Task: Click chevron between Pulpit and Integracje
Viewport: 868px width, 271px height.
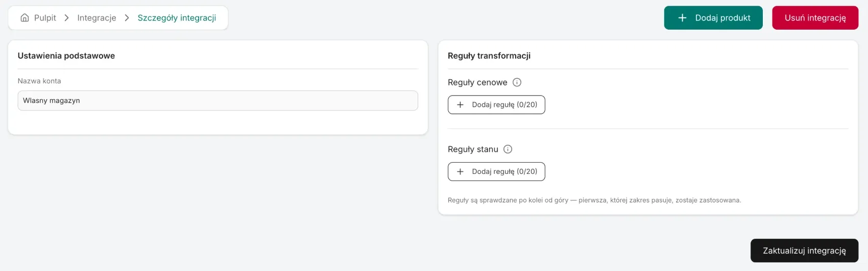Action: [x=67, y=18]
